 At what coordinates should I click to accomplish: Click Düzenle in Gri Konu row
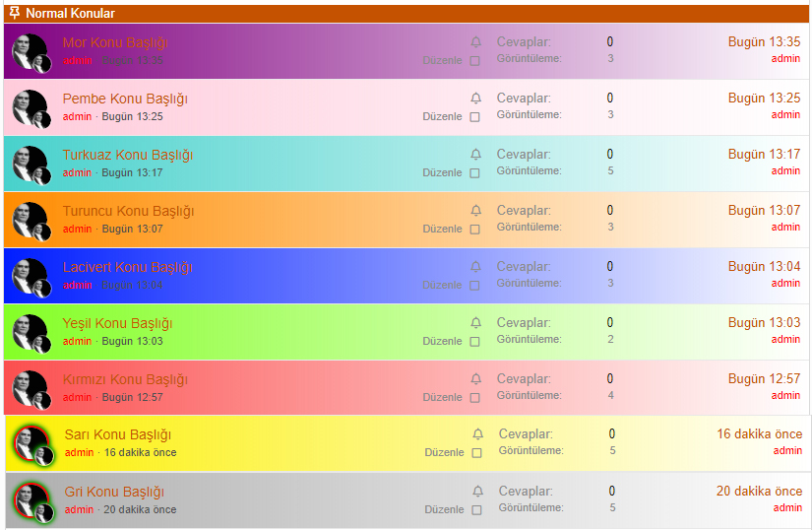pos(444,509)
